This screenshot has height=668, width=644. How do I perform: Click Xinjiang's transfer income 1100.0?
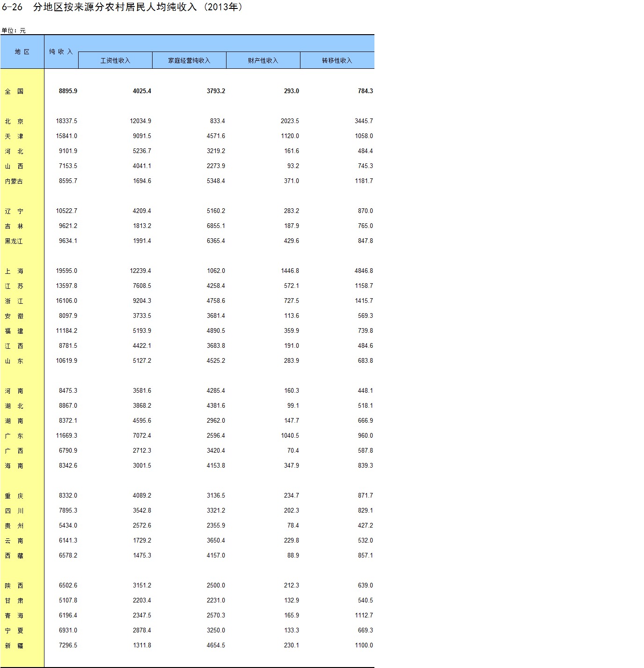(364, 646)
